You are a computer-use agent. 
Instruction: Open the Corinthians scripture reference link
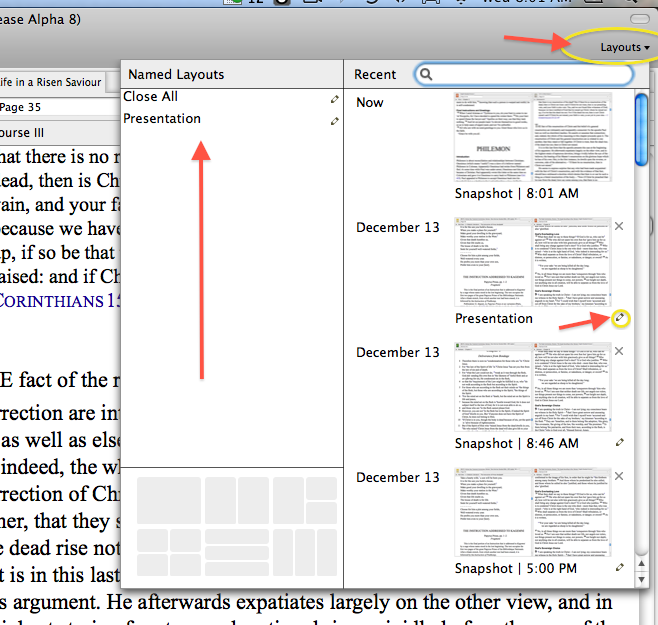60,301
